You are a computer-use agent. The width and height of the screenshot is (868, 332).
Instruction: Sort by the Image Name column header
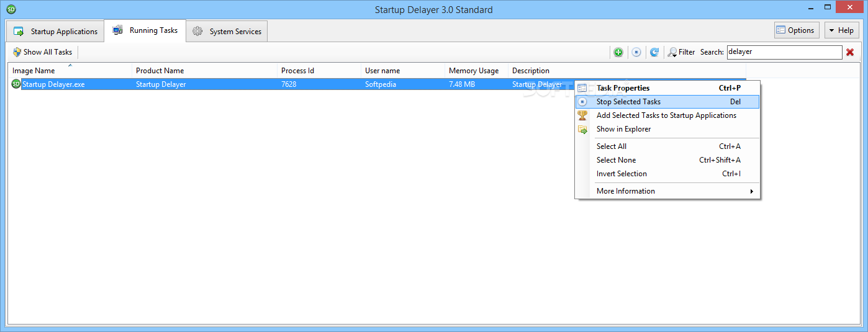pyautogui.click(x=70, y=71)
